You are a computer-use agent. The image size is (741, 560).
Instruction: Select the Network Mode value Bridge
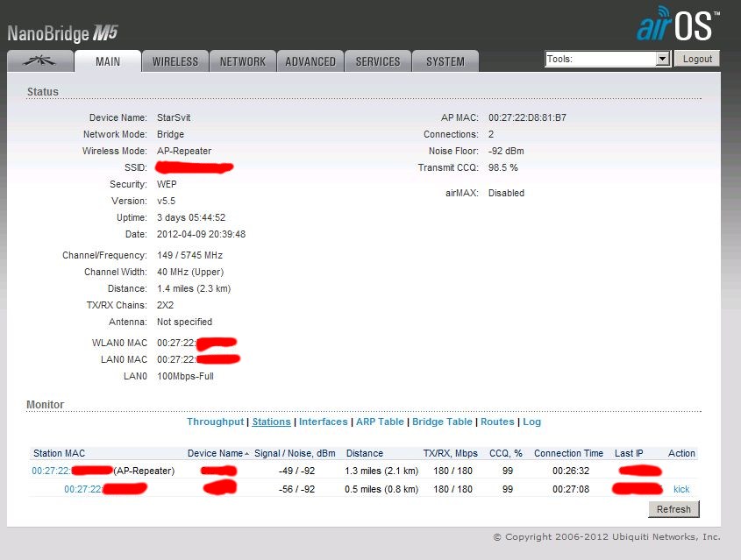[x=170, y=135]
